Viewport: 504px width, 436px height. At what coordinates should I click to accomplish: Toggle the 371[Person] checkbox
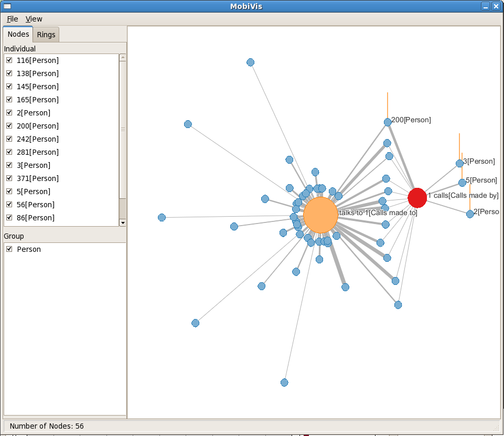(x=9, y=178)
